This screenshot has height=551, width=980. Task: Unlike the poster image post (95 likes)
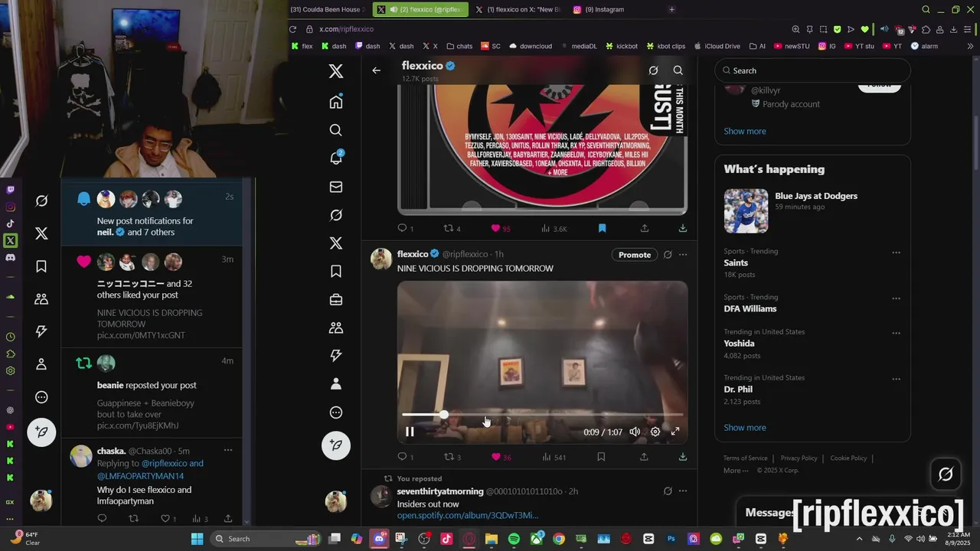(x=501, y=228)
